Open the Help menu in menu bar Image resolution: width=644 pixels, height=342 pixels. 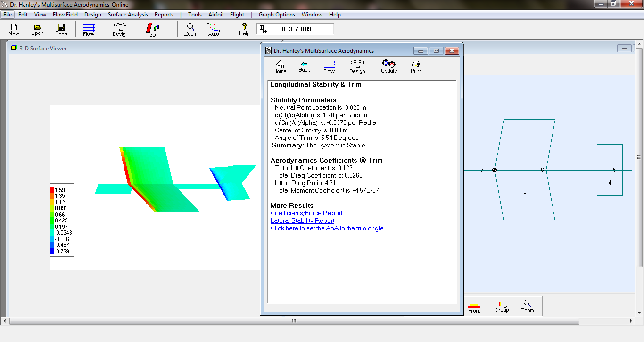(335, 15)
